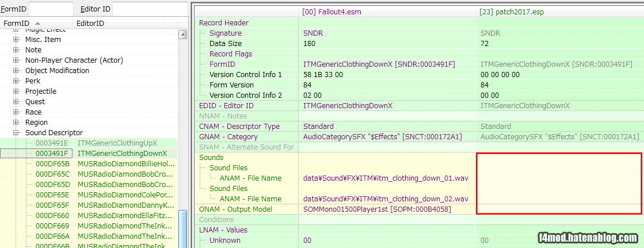Select the Data Size row label
The width and height of the screenshot is (644, 248).
tap(226, 44)
